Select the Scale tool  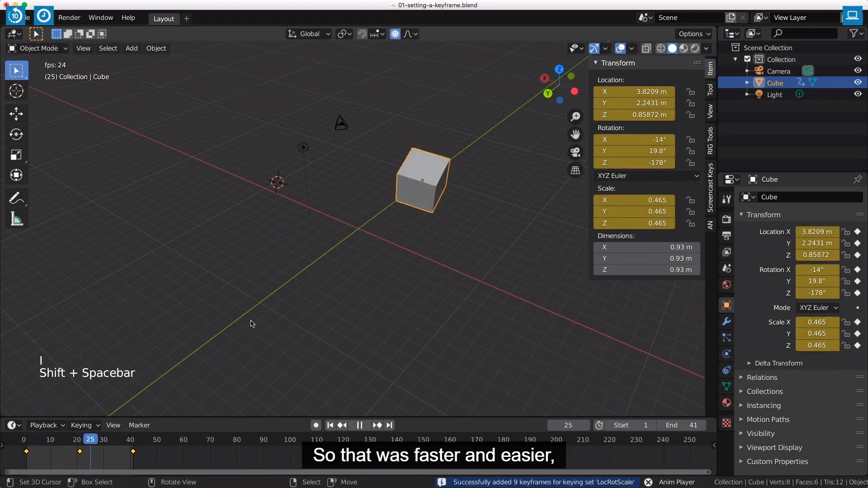point(16,155)
